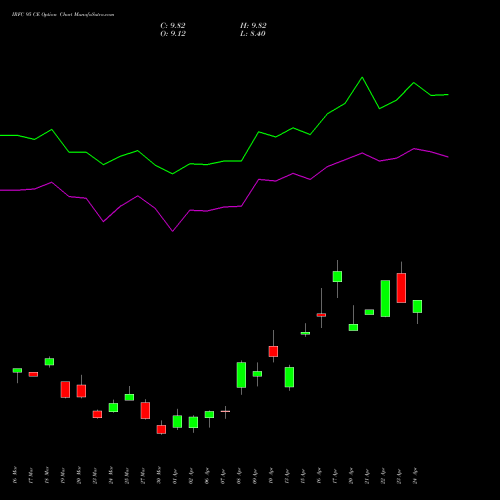Image resolution: width=500 pixels, height=500 pixels.
Task: Select the high value "H: 9.82"
Action: pyautogui.click(x=253, y=26)
